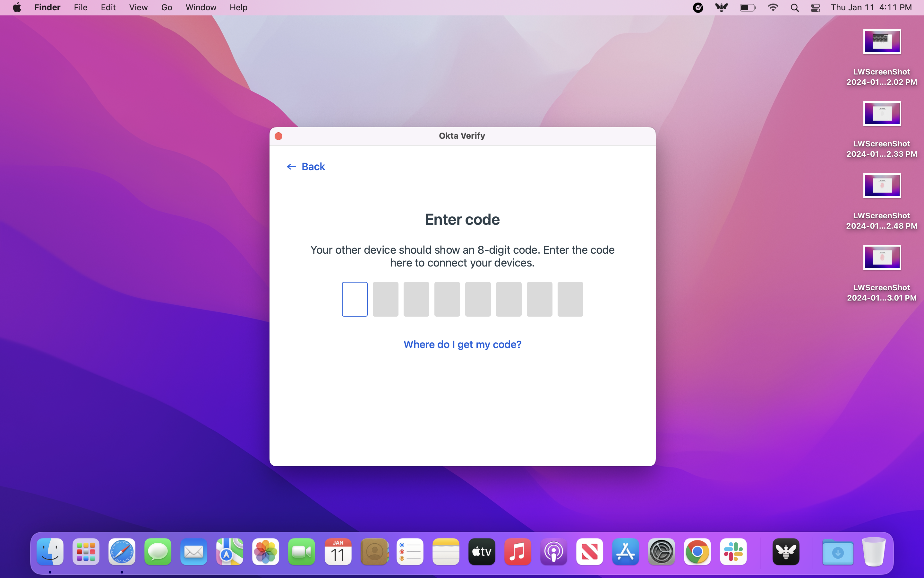The width and height of the screenshot is (924, 578).
Task: Open Music from the Dock
Action: click(518, 552)
